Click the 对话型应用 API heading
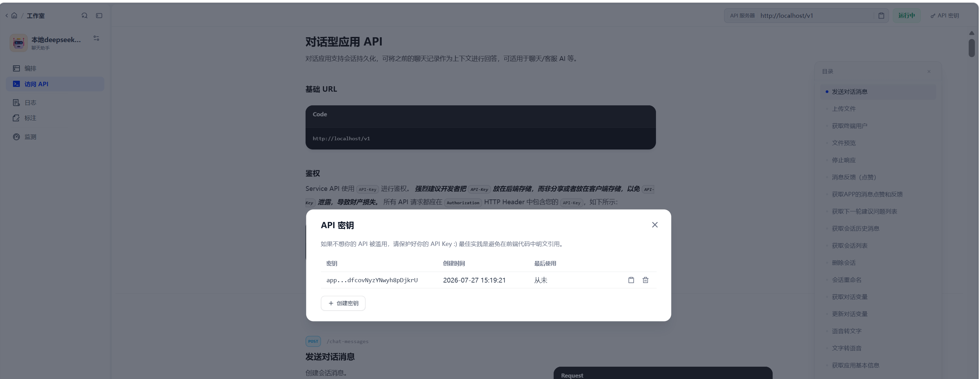The image size is (980, 379). pyautogui.click(x=344, y=42)
